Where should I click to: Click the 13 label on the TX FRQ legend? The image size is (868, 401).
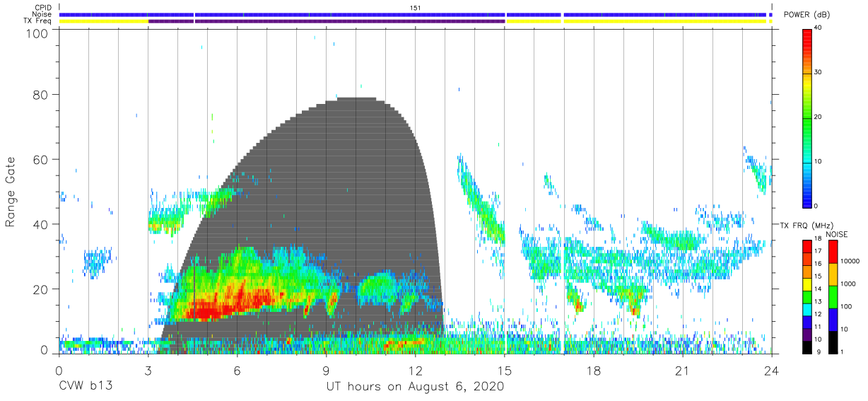pyautogui.click(x=819, y=301)
